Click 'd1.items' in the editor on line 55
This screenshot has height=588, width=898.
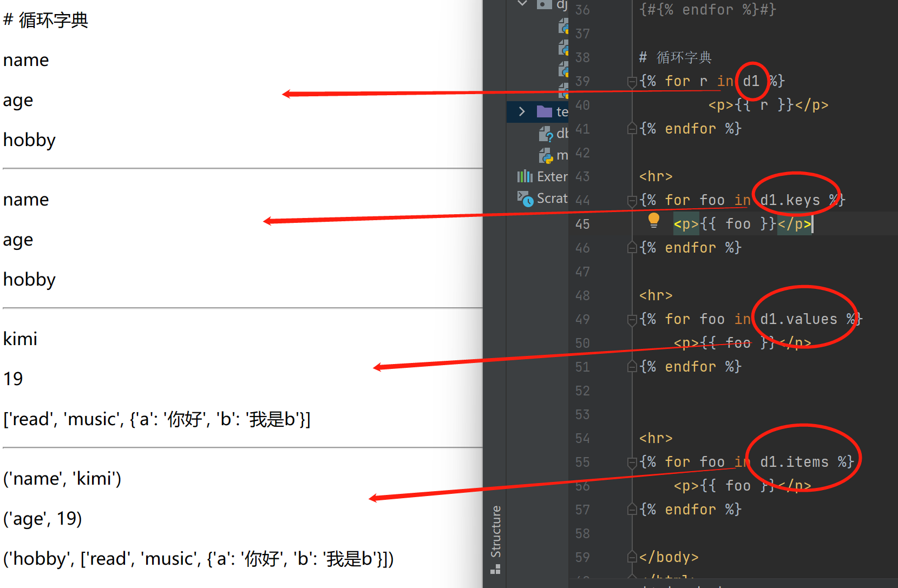pos(795,462)
